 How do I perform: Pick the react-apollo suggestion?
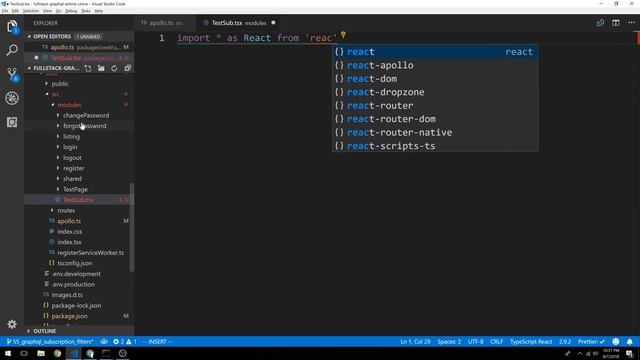click(435, 65)
